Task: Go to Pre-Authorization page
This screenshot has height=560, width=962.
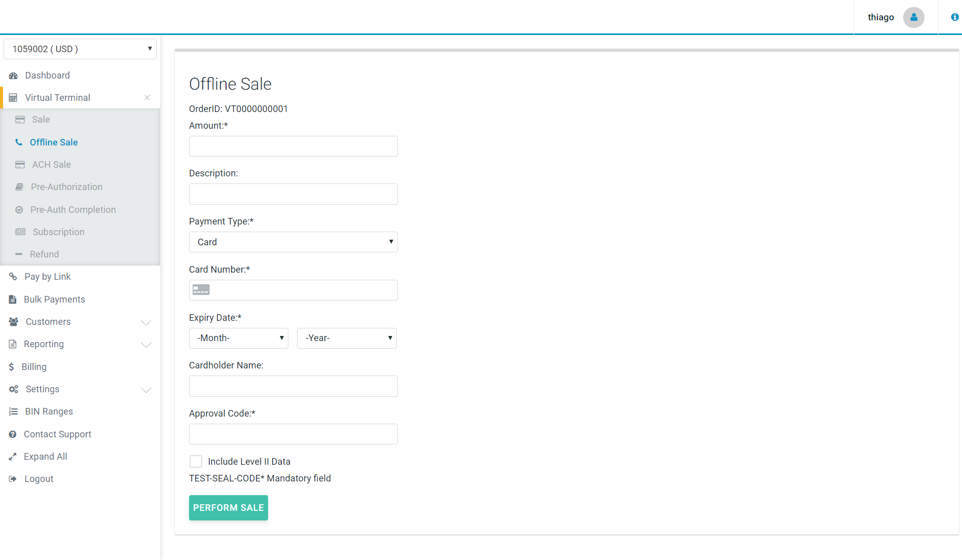Action: coord(66,187)
